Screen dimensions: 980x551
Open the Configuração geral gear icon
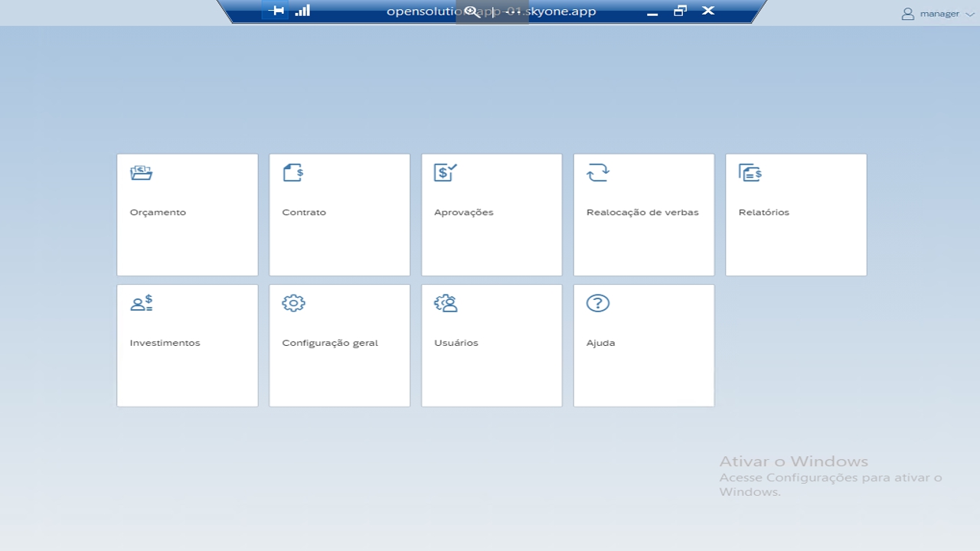pyautogui.click(x=293, y=303)
